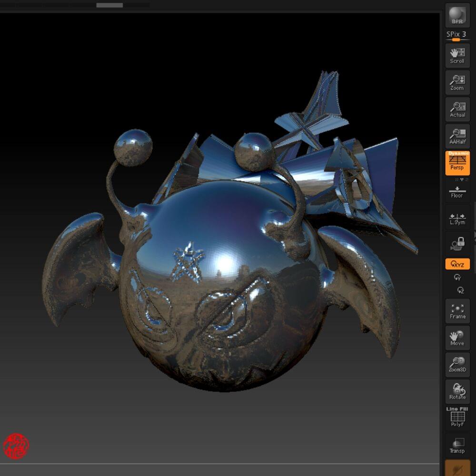Screen dimensions: 476x476
Task: Click the BPR render button
Action: tap(457, 15)
